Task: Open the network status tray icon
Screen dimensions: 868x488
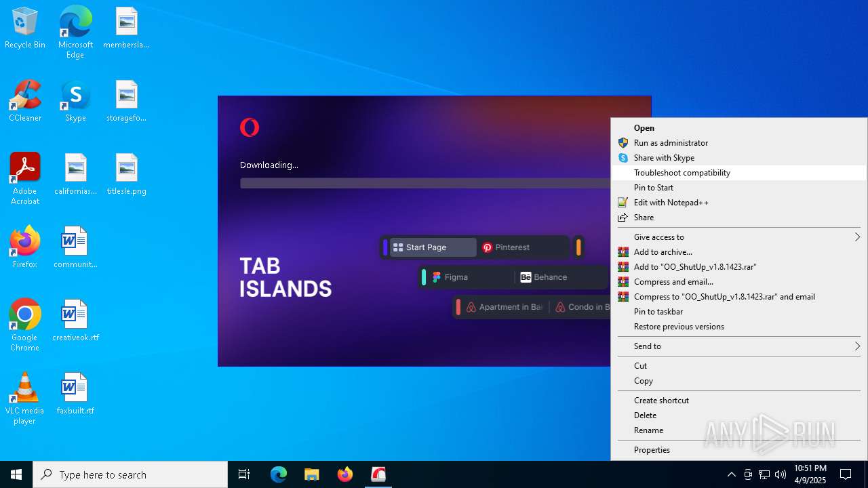Action: [764, 474]
